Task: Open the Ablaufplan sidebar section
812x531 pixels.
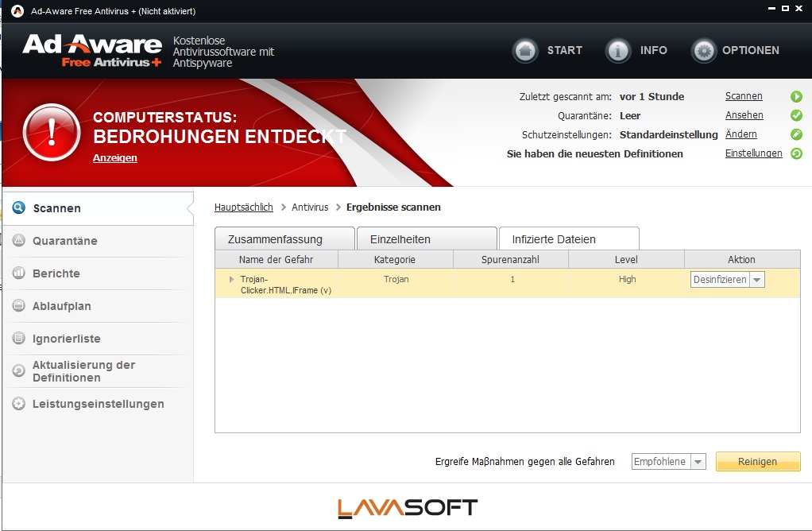Action: (99, 306)
